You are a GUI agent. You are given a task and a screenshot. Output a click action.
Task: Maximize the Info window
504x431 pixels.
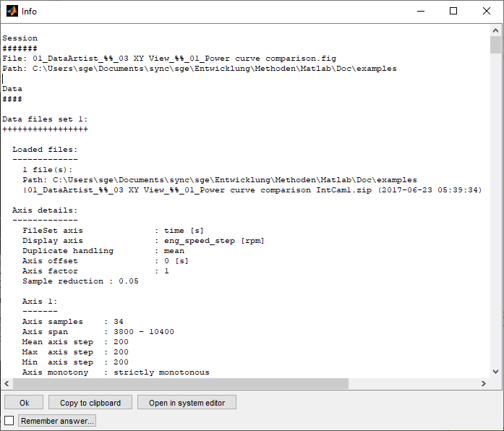pyautogui.click(x=453, y=12)
